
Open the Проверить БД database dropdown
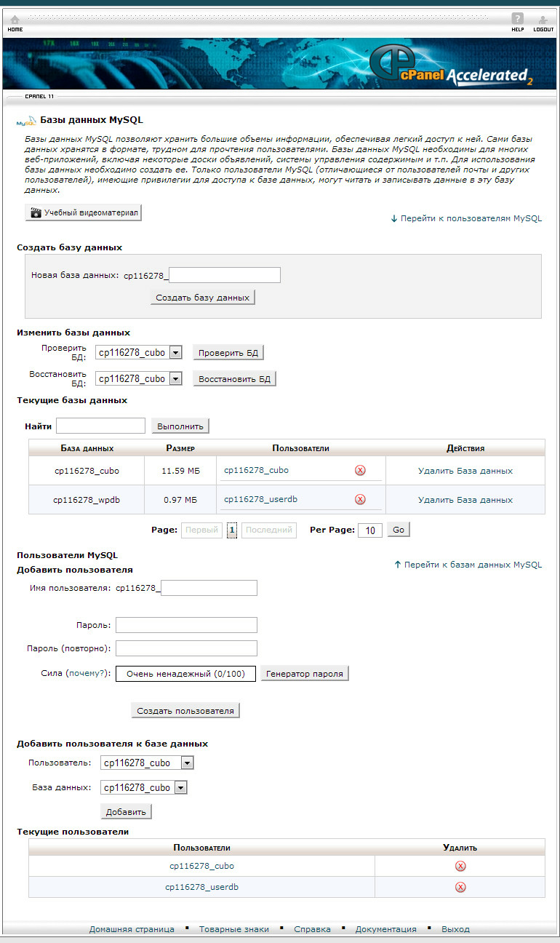pos(138,353)
